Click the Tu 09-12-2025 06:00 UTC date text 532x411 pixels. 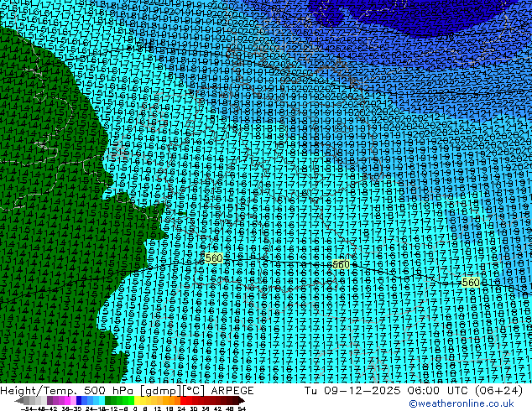[388, 391]
